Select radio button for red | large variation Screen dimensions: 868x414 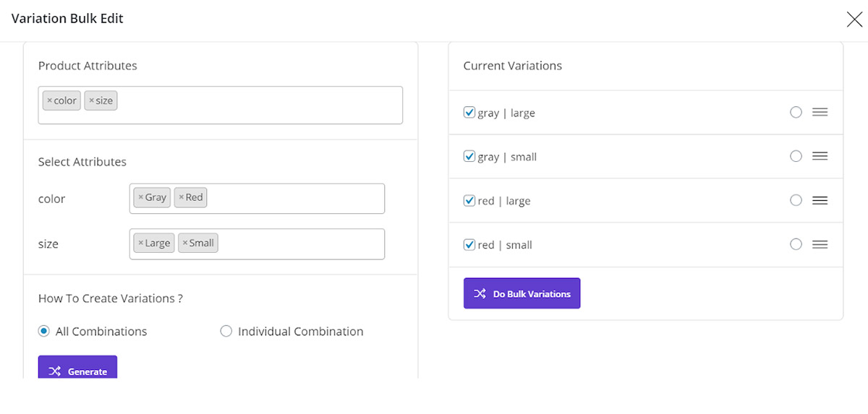796,201
